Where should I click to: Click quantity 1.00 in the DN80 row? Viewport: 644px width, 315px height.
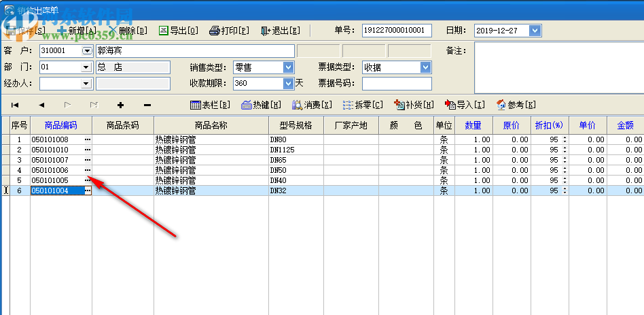(x=473, y=140)
